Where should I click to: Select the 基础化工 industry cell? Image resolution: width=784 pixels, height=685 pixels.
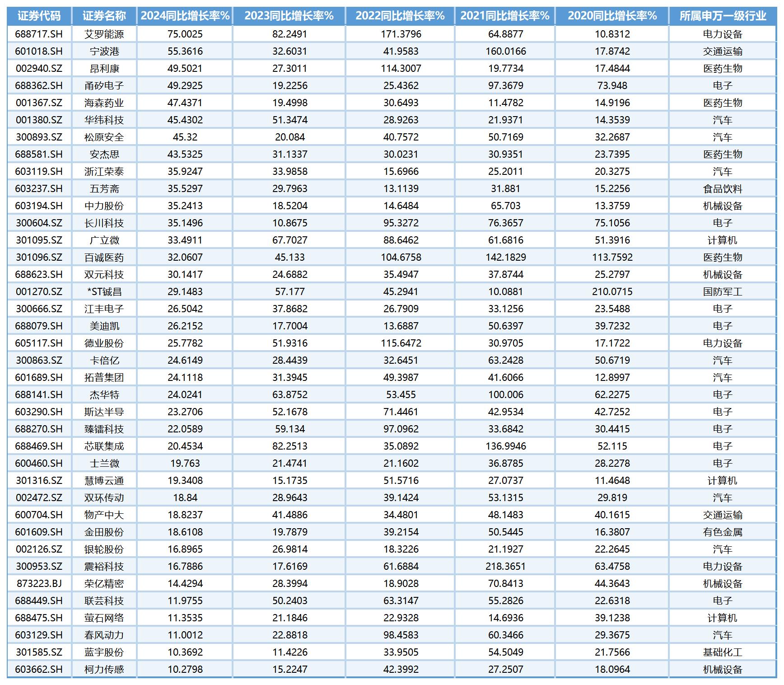pos(723,652)
